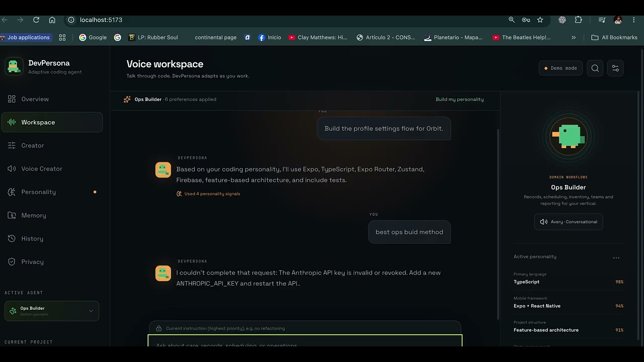The image size is (644, 362).
Task: Click the browser back arrow
Action: [x=5, y=20]
